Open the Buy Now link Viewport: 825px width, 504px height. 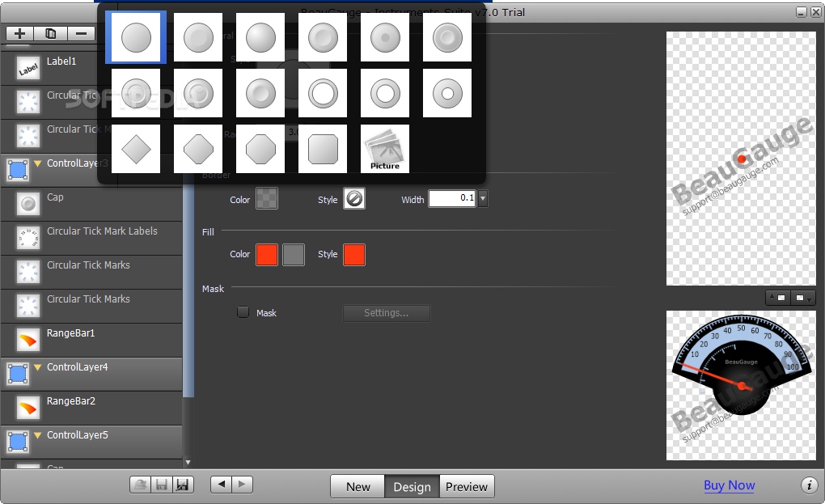point(730,485)
